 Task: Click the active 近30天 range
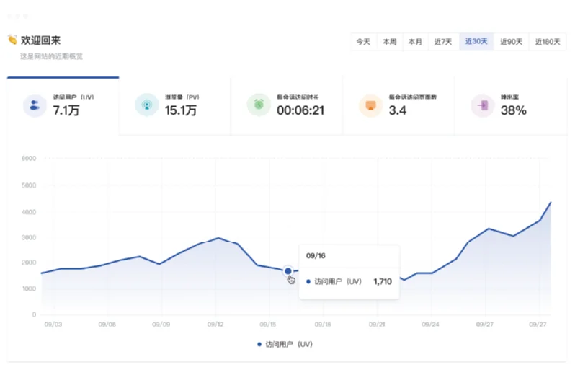tap(476, 41)
